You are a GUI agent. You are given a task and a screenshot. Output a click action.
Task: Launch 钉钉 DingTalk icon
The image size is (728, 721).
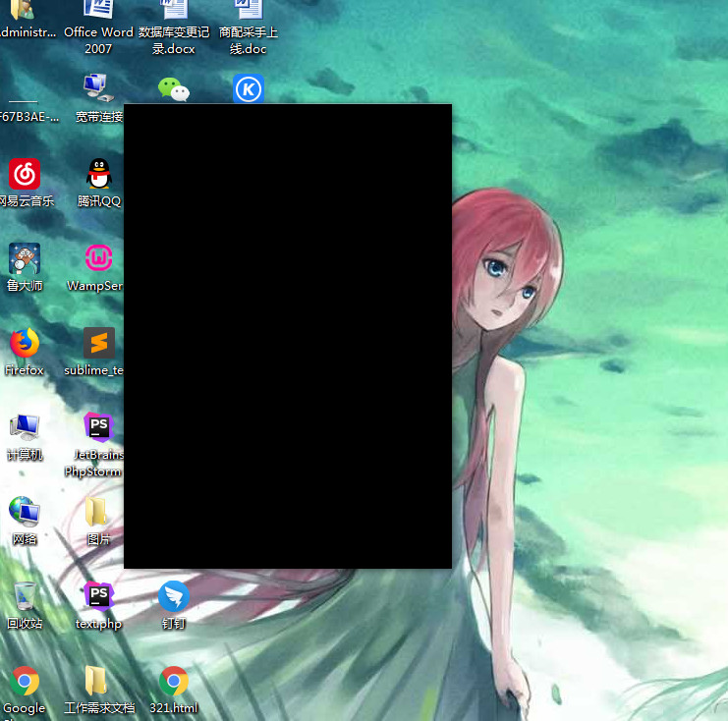174,596
